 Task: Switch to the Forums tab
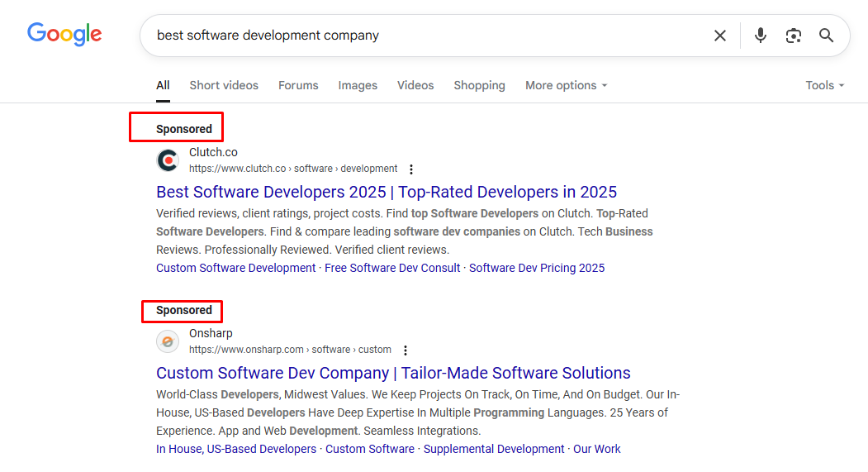[298, 85]
